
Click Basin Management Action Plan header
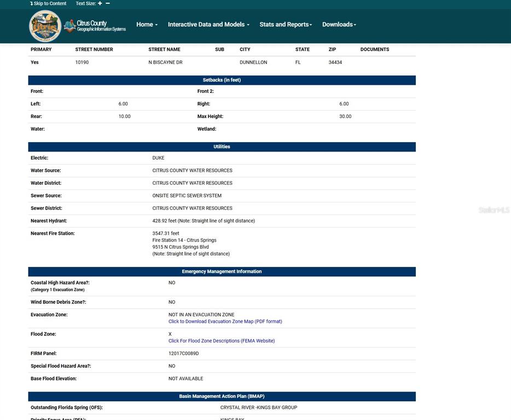(222, 396)
